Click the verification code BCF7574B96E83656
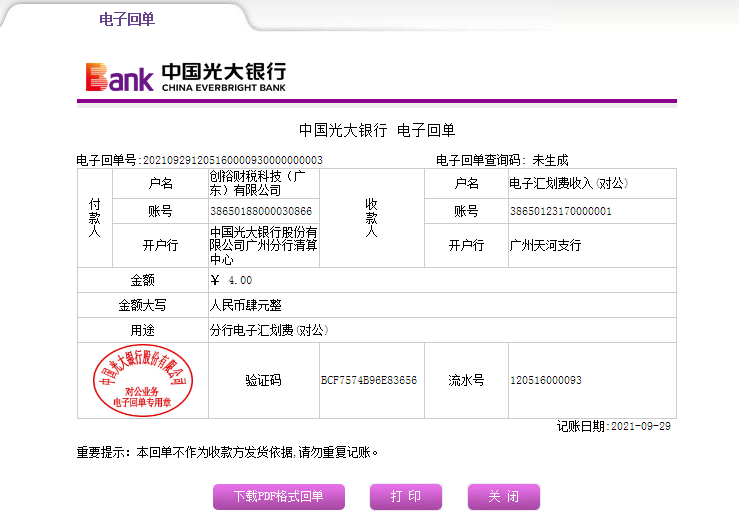739x523 pixels. click(x=368, y=381)
